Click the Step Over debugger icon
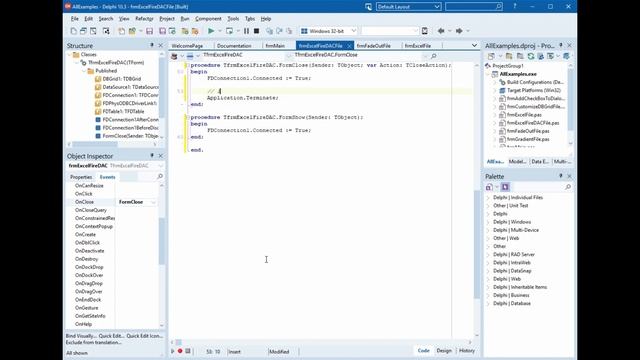This screenshot has height=360, width=640. [279, 31]
